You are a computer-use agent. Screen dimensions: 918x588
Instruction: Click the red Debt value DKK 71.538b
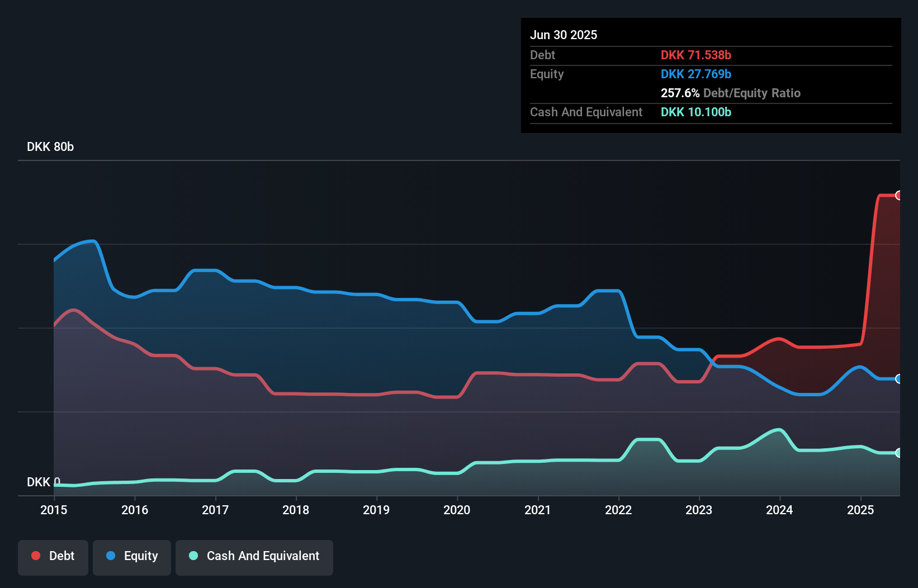[x=696, y=55]
